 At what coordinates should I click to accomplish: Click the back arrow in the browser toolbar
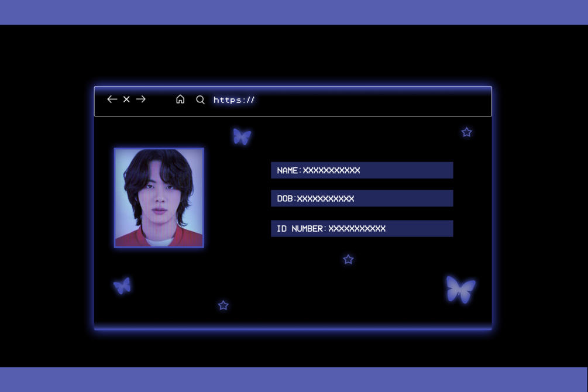point(112,99)
